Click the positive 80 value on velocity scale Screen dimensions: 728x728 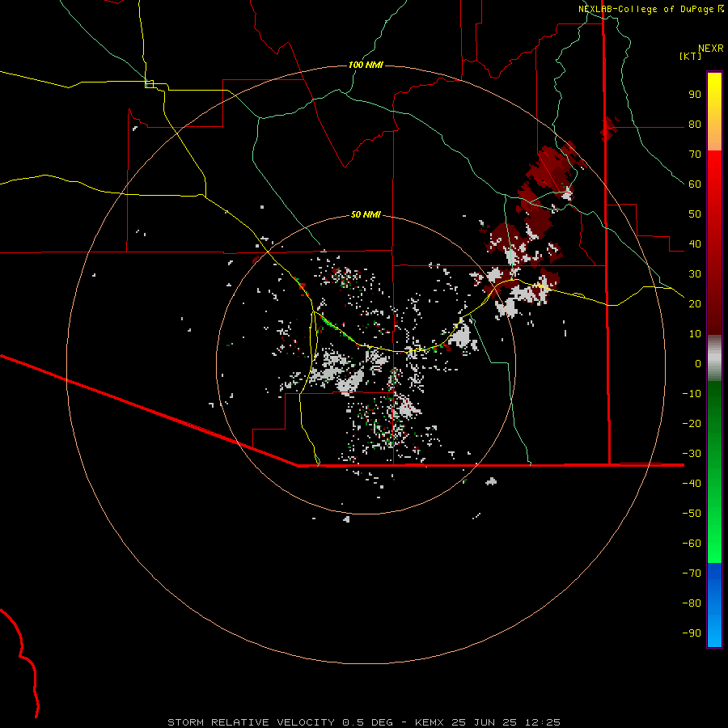(695, 125)
